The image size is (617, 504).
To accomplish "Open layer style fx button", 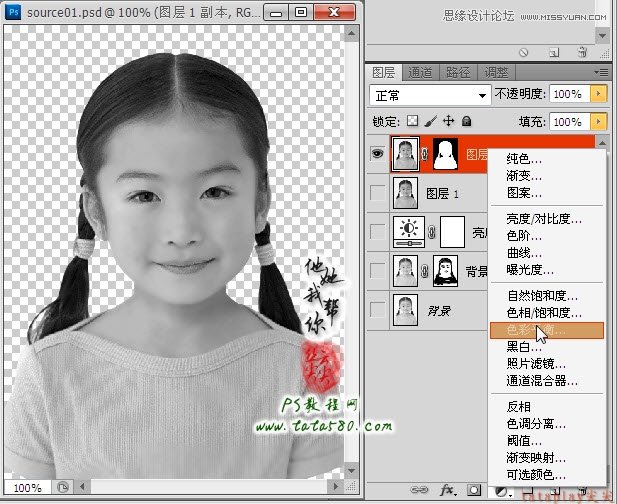I will [x=448, y=490].
